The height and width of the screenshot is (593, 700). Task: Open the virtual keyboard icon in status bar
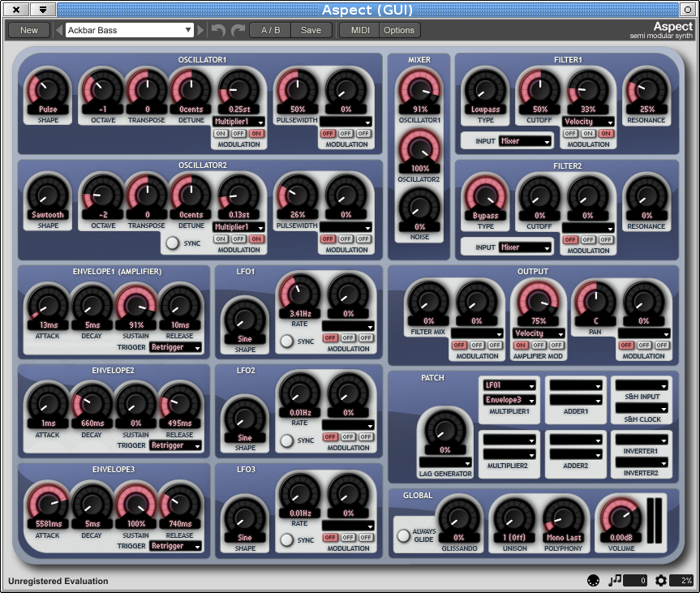coord(593,580)
